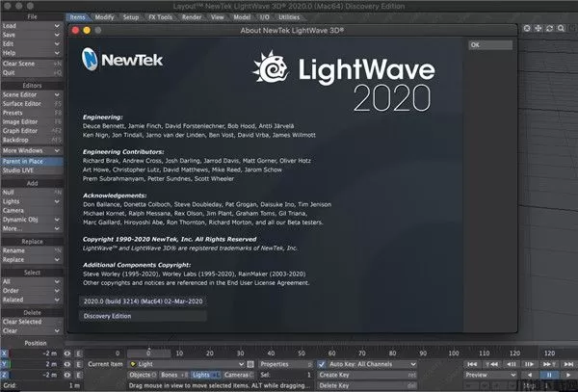Screen dimensions: 578x392
Task: Click the LightWave sun swirl logo
Action: click(x=272, y=67)
